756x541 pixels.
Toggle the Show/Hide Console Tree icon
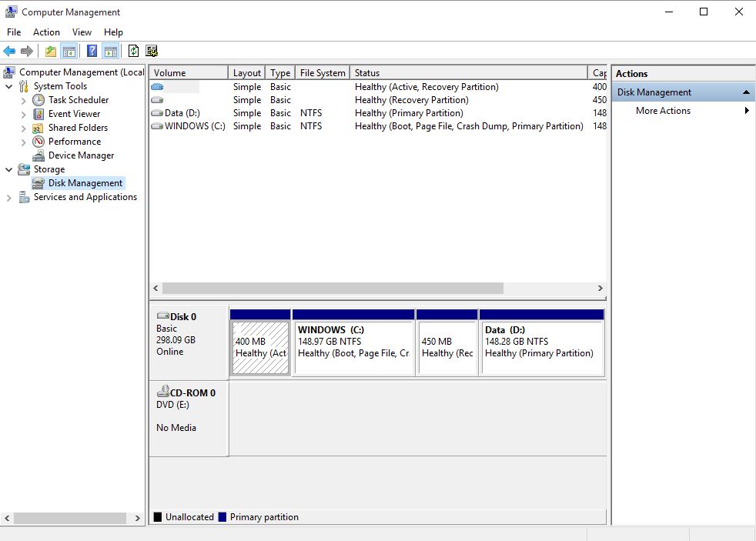click(x=69, y=51)
